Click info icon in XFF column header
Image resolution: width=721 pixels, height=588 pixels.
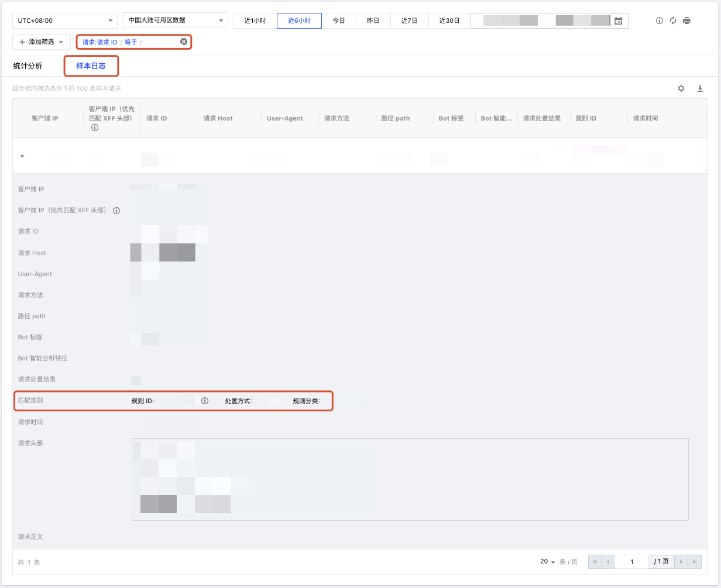(x=95, y=128)
